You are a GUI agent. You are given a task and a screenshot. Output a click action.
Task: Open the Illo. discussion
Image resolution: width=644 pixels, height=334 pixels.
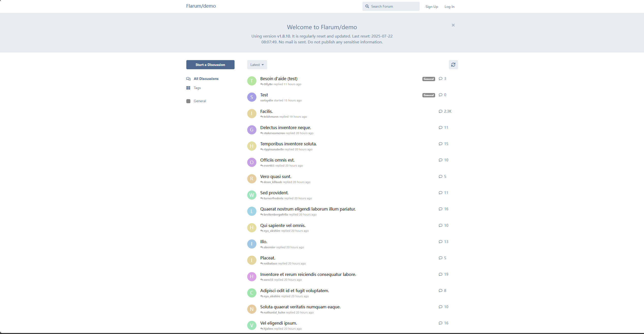[x=263, y=242]
